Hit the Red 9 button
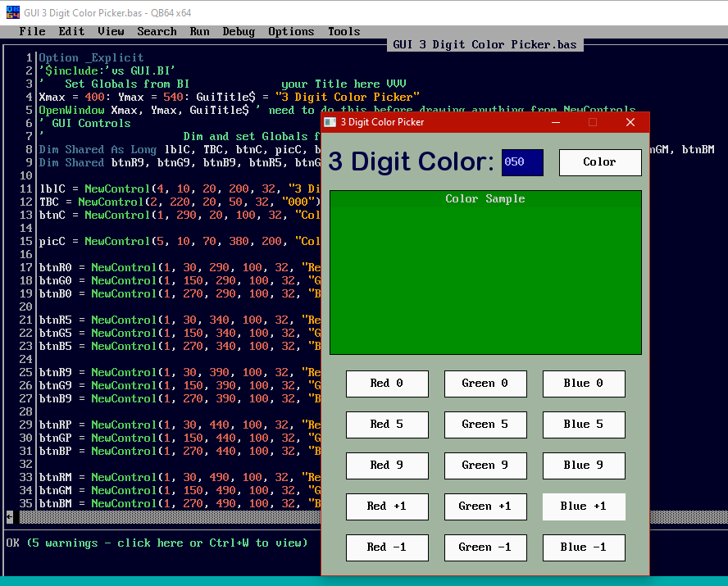The height and width of the screenshot is (586, 728). point(387,466)
